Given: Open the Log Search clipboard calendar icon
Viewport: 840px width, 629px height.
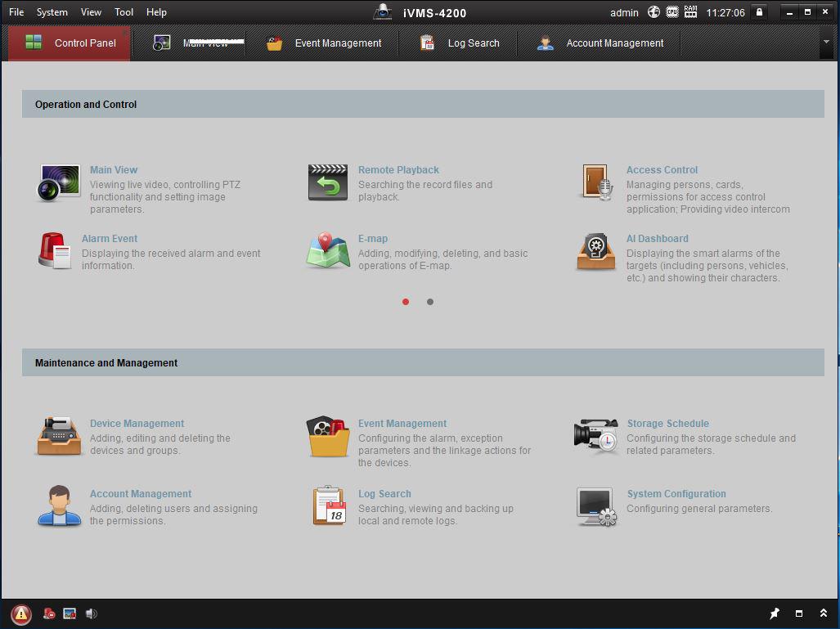Looking at the screenshot, I should (x=329, y=505).
